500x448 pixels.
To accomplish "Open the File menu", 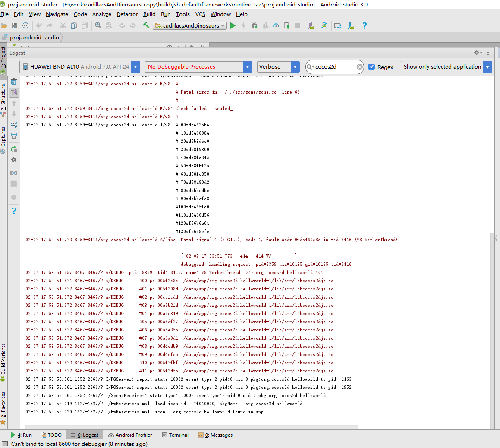I will (x=4, y=14).
